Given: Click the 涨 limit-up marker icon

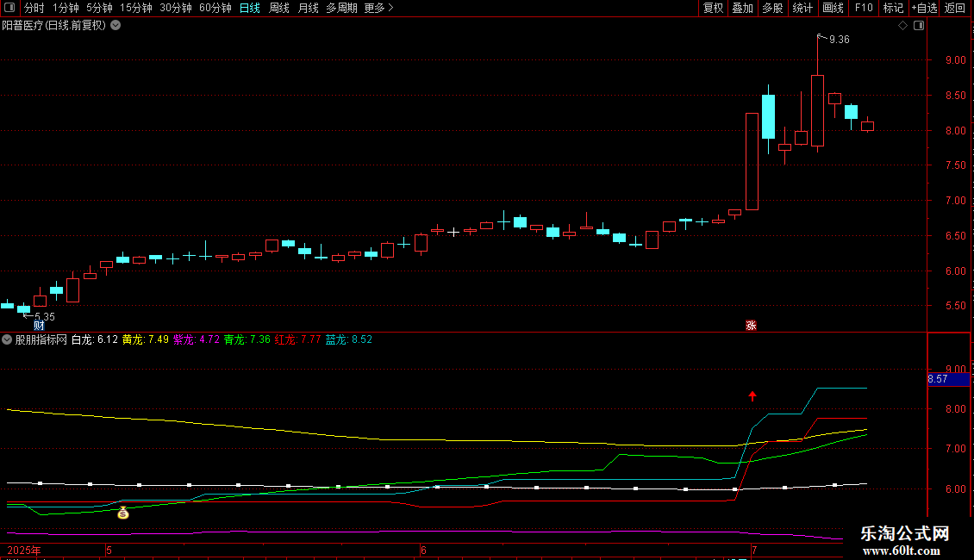Looking at the screenshot, I should (751, 326).
